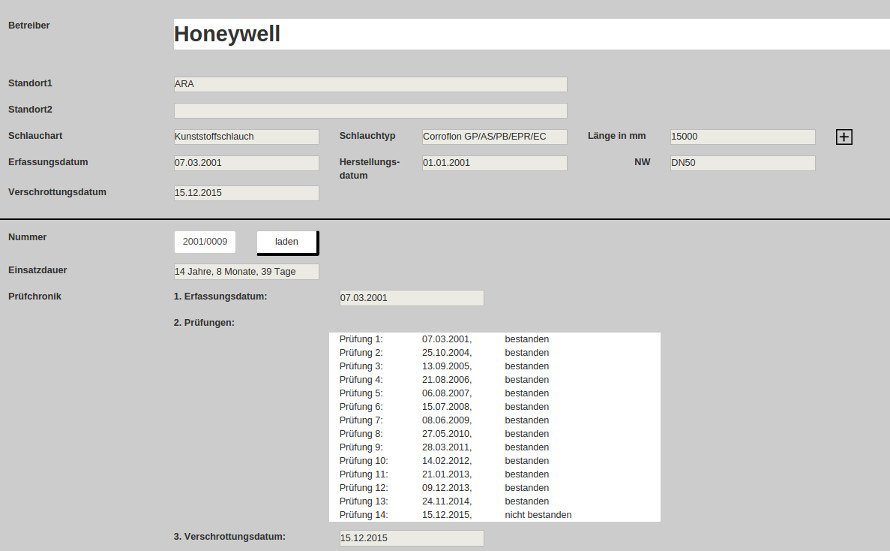
Task: Click the Länge in mm field 15000
Action: pyautogui.click(x=742, y=137)
